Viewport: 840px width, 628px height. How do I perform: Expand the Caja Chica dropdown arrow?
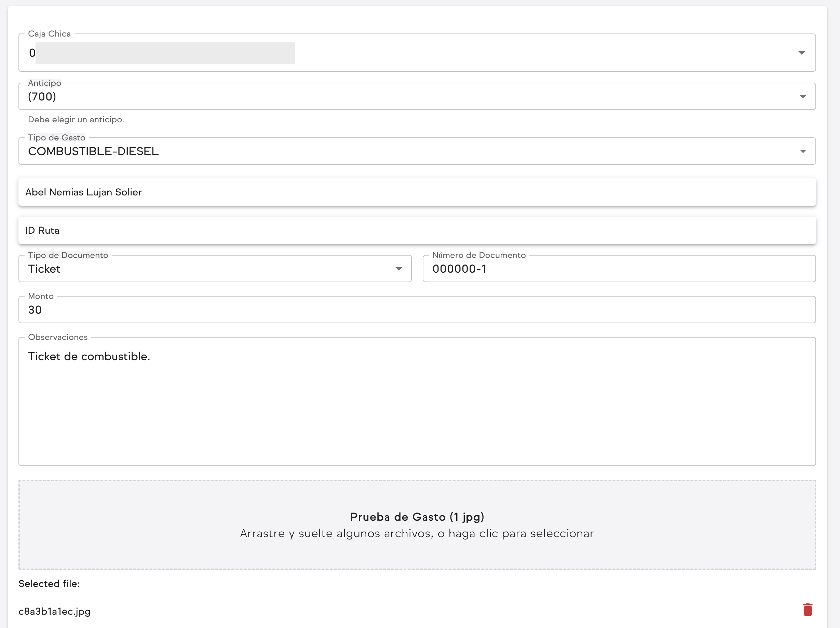(801, 53)
